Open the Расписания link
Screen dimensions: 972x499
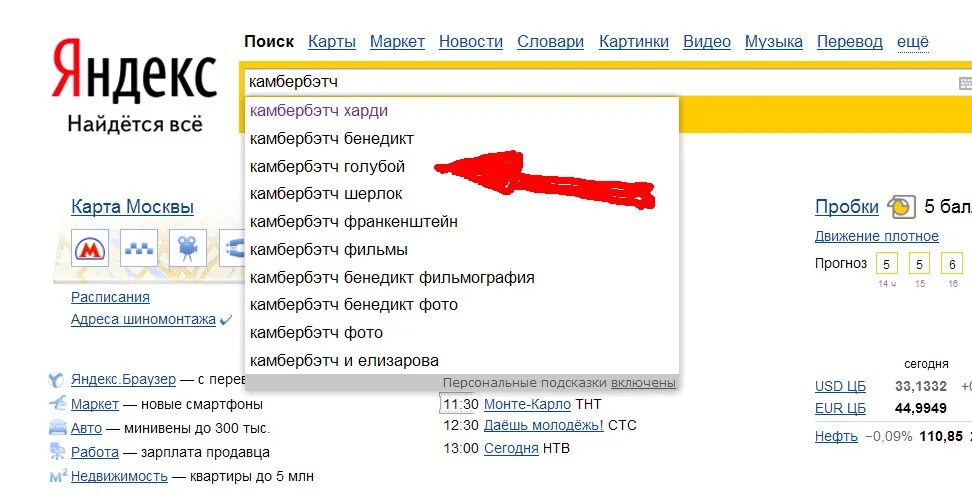[110, 297]
